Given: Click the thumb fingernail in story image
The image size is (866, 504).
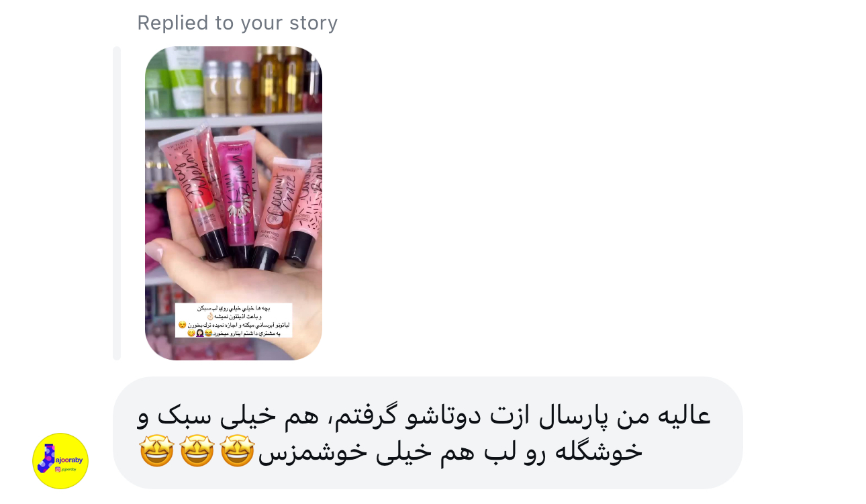Looking at the screenshot, I should 155,253.
